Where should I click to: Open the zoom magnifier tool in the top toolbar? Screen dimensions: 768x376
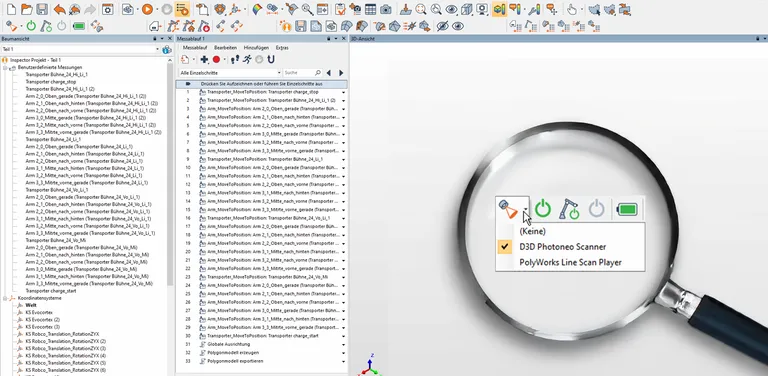pos(307,9)
